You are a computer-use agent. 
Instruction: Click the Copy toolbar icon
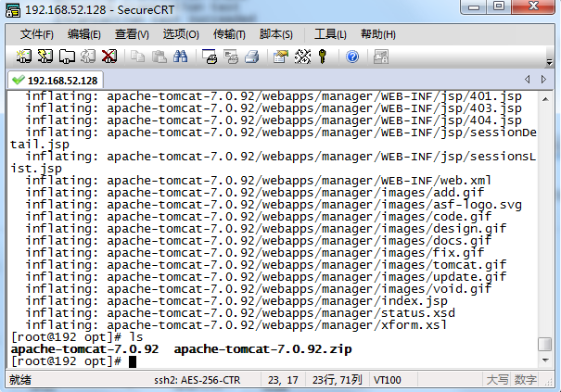(138, 57)
